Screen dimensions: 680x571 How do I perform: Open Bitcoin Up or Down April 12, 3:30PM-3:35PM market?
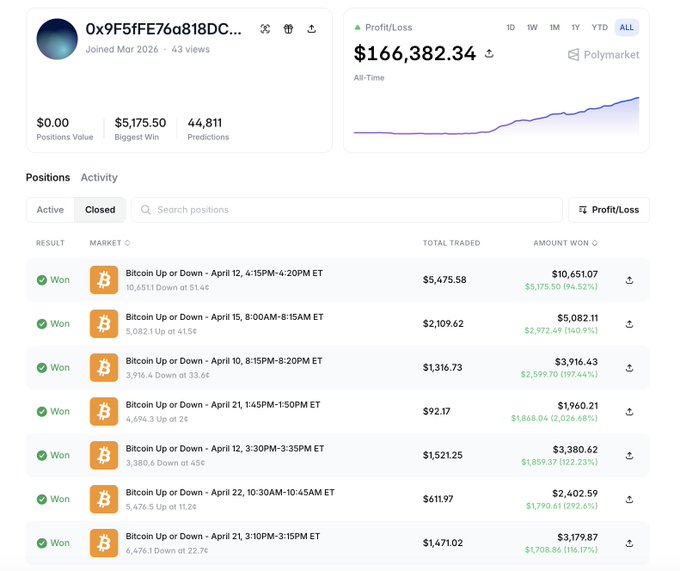(x=225, y=448)
